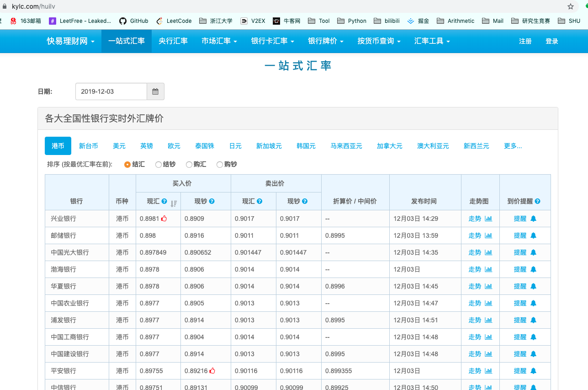Image resolution: width=588 pixels, height=390 pixels.
Task: Expand 按货币查询 dropdown menu
Action: (x=379, y=41)
